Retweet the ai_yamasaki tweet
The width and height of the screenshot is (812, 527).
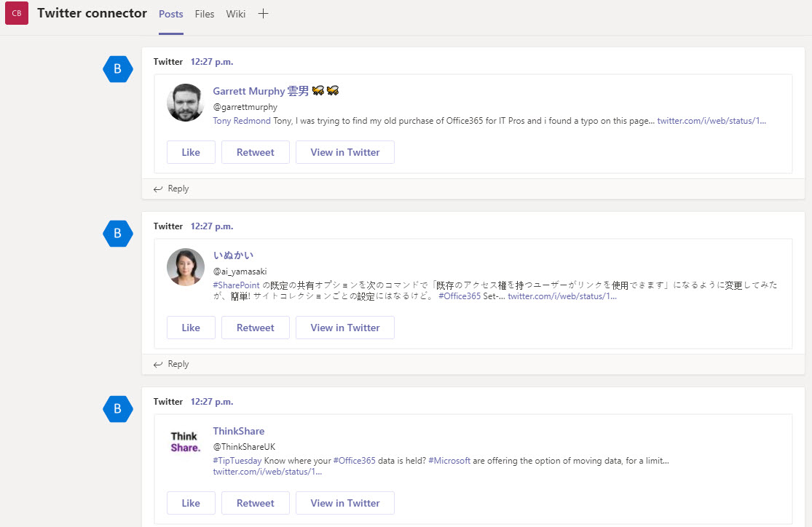point(256,328)
